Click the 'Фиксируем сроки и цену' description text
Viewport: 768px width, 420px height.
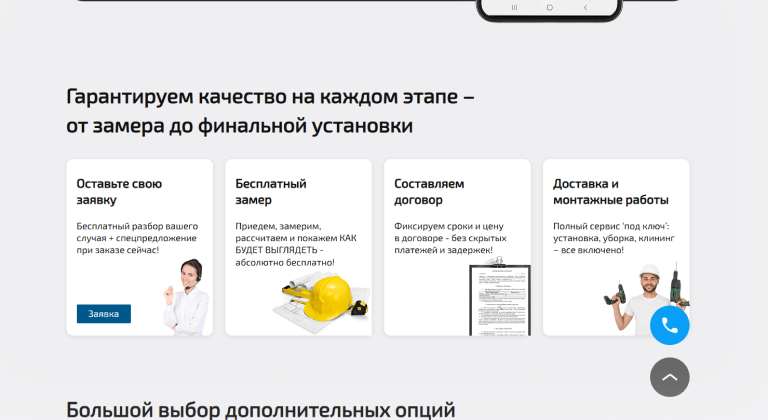450,238
